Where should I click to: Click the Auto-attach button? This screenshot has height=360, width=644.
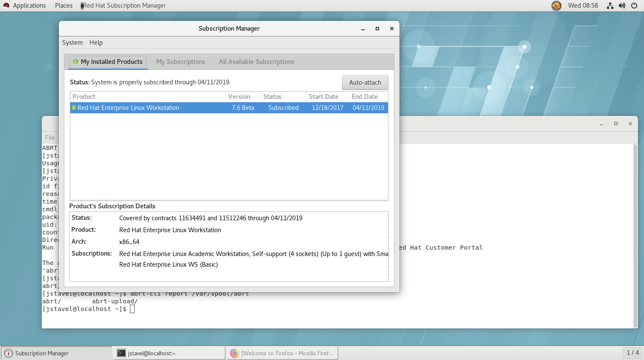[365, 83]
